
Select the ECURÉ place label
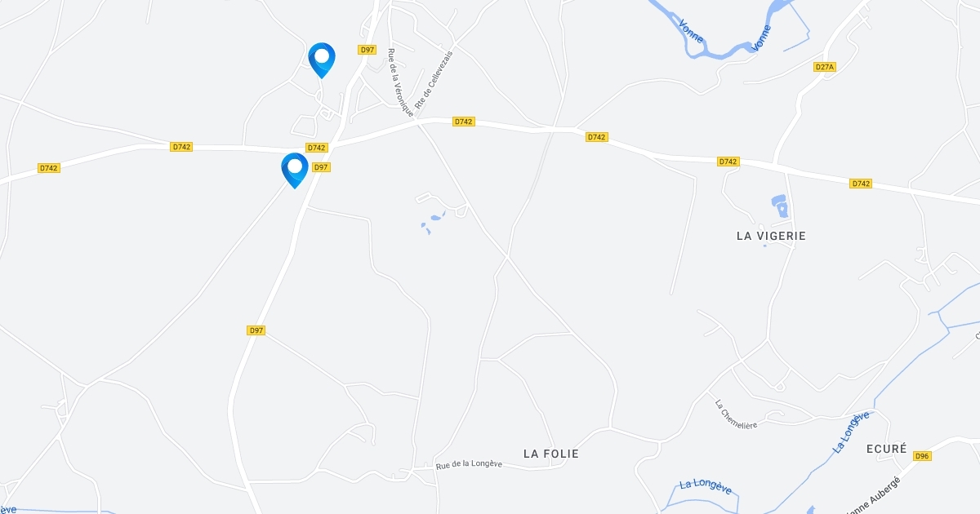click(x=887, y=449)
